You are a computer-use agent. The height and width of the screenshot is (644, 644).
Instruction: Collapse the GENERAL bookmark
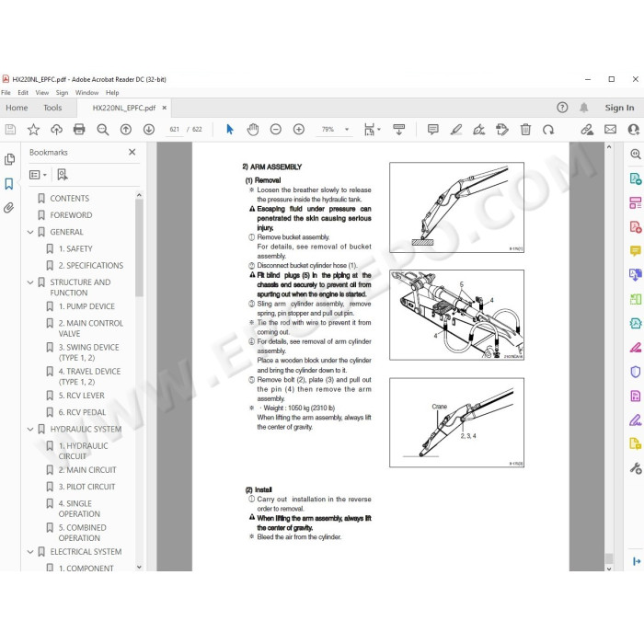[30, 232]
